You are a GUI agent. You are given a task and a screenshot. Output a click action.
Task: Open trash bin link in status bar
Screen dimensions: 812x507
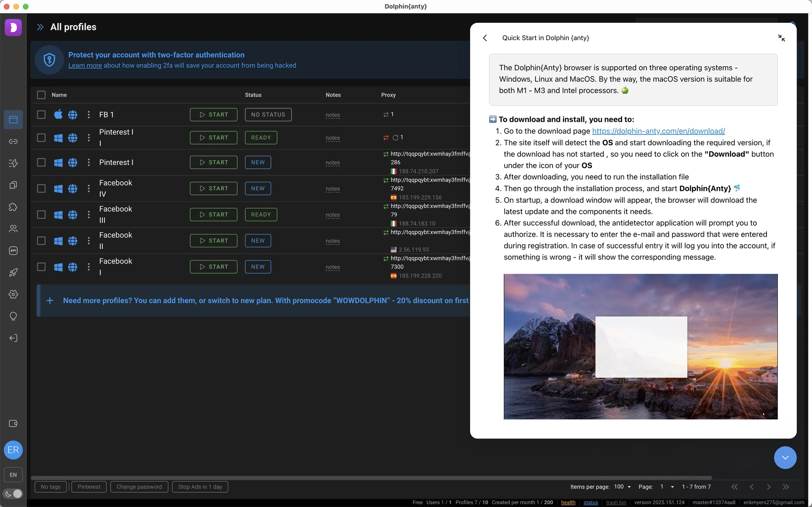(616, 503)
